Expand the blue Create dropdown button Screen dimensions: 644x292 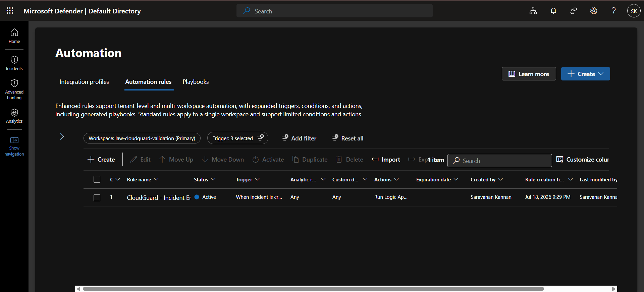coord(585,74)
